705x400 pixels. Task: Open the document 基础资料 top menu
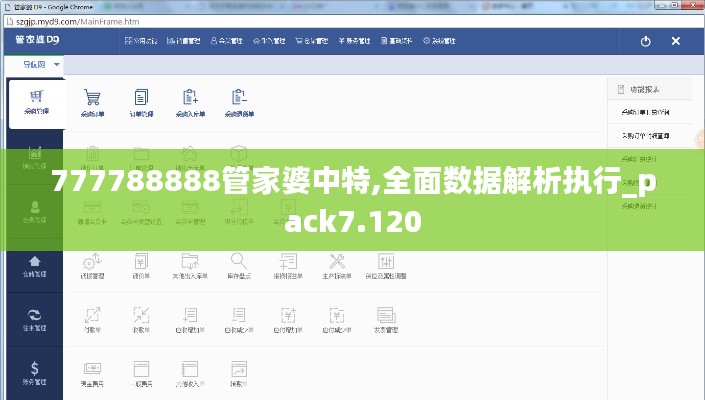click(x=397, y=41)
